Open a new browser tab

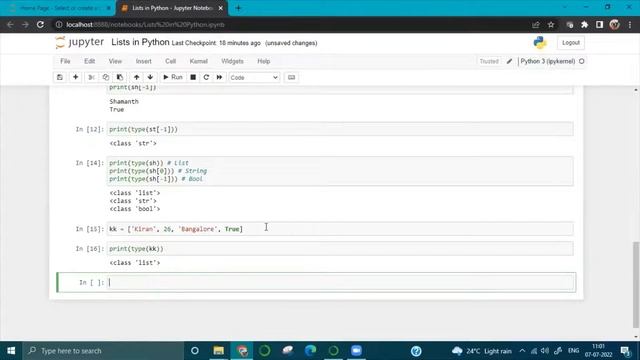[x=238, y=8]
